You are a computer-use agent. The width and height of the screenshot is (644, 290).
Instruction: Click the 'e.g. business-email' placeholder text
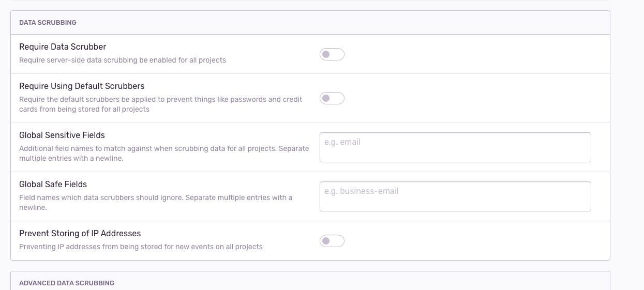tap(362, 191)
